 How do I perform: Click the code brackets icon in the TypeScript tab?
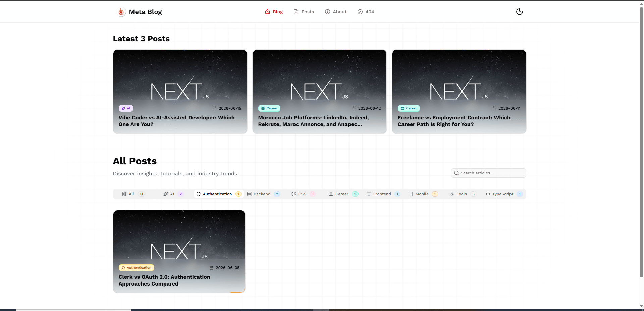click(x=488, y=194)
